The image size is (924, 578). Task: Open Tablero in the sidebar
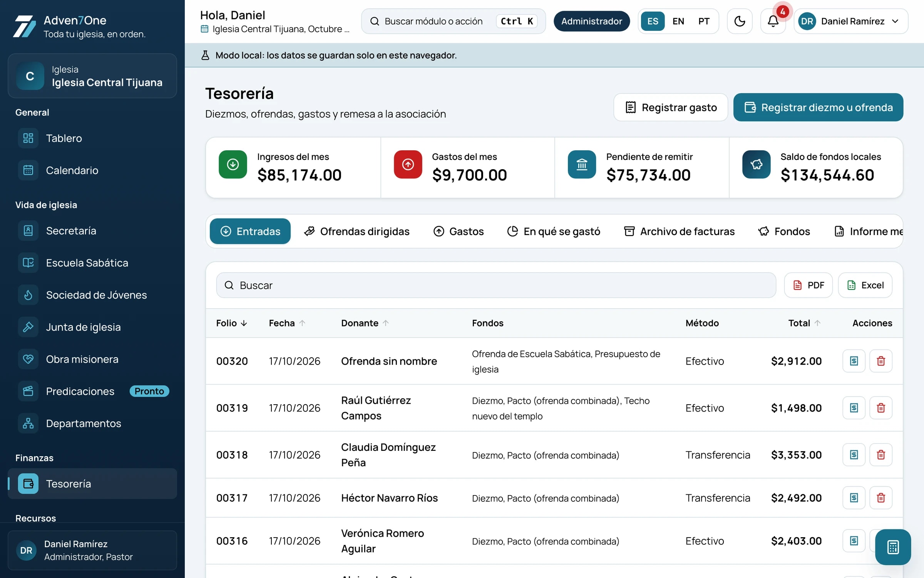click(92, 138)
